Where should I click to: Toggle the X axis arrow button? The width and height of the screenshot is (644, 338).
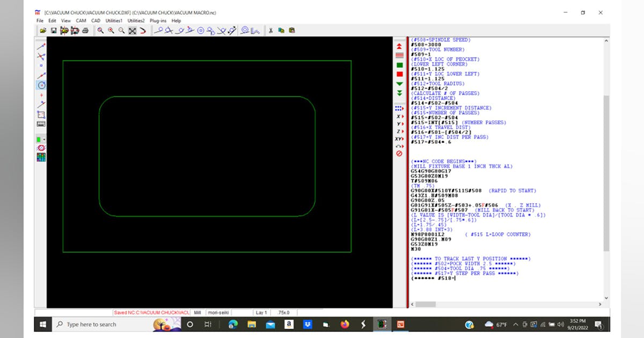(399, 116)
